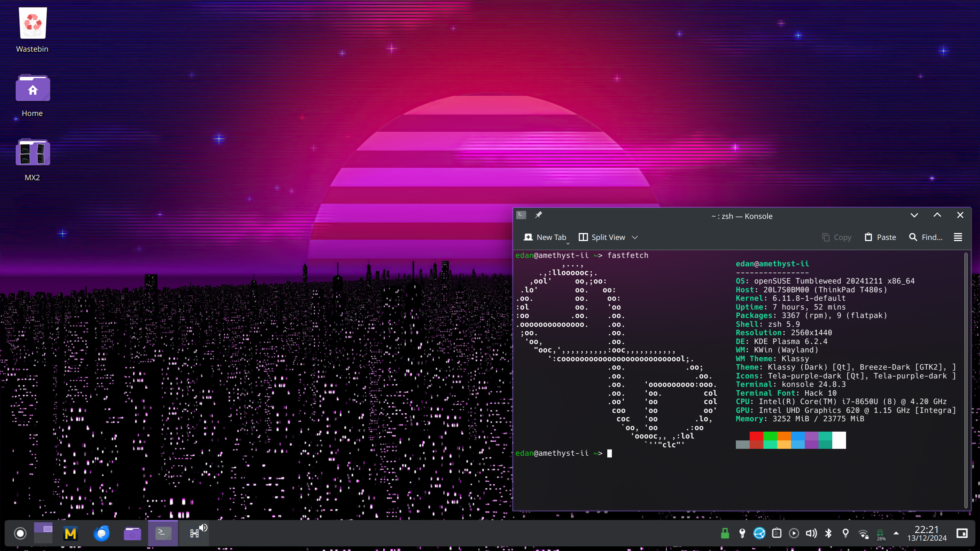Viewport: 980px width, 551px height.
Task: Open the clipboard tray icon
Action: coord(776,533)
